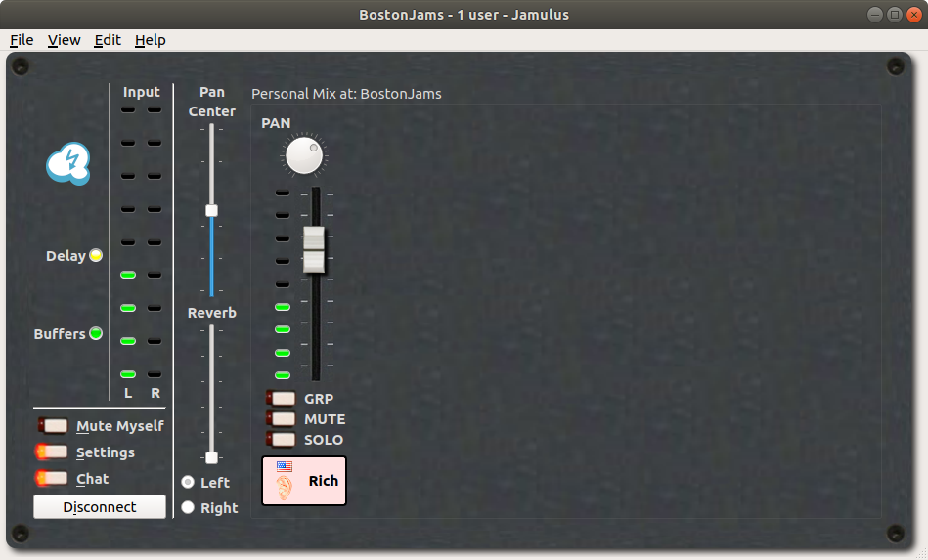Toggle the Mute Myself switch
Screen dimensions: 928x560
54,426
